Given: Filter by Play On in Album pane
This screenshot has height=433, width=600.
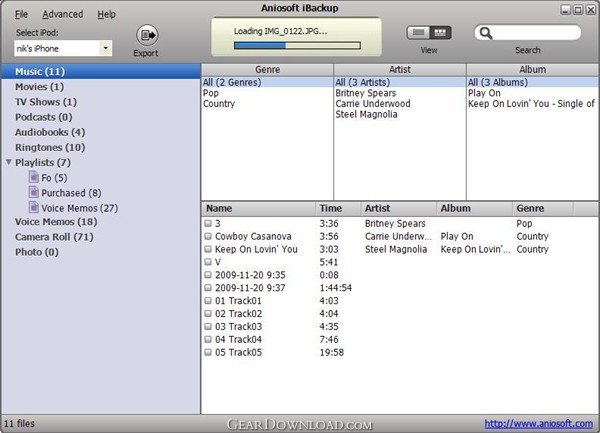Looking at the screenshot, I should pos(532,93).
